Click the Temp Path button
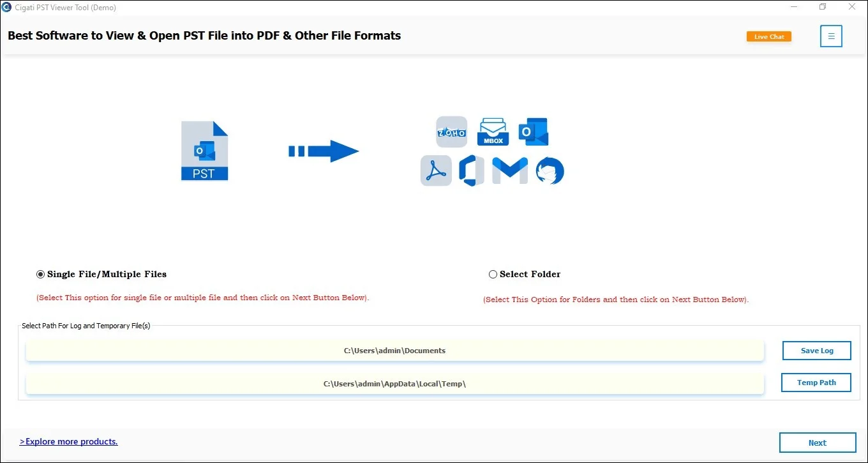This screenshot has height=463, width=868. [x=816, y=383]
